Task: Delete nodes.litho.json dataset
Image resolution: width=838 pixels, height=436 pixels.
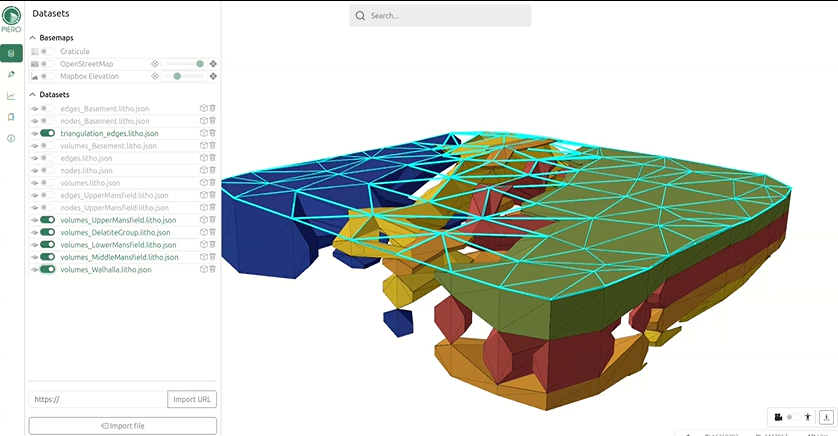Action: (213, 170)
